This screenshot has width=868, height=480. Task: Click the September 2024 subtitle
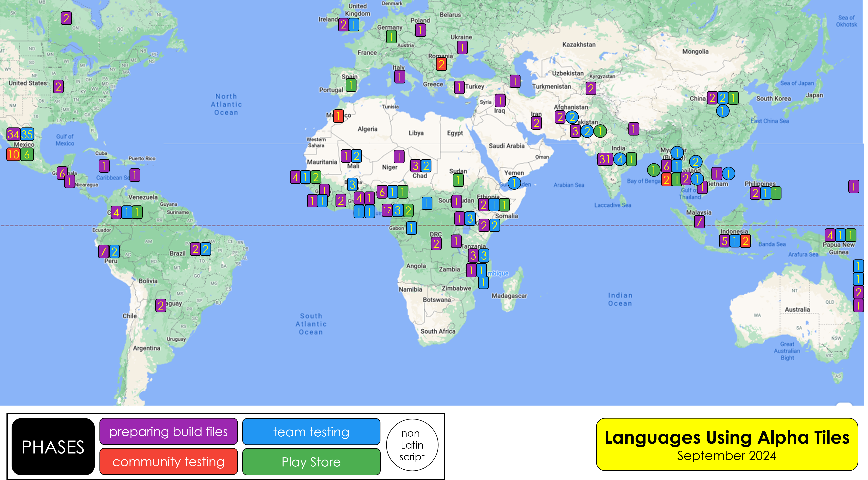(x=727, y=456)
